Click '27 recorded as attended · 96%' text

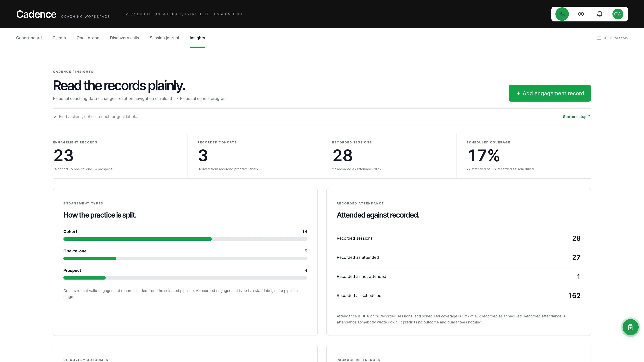356,169
